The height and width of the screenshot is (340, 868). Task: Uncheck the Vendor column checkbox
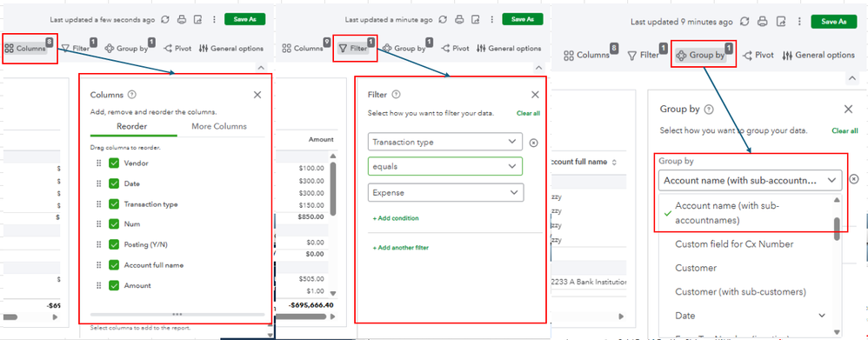pos(114,163)
